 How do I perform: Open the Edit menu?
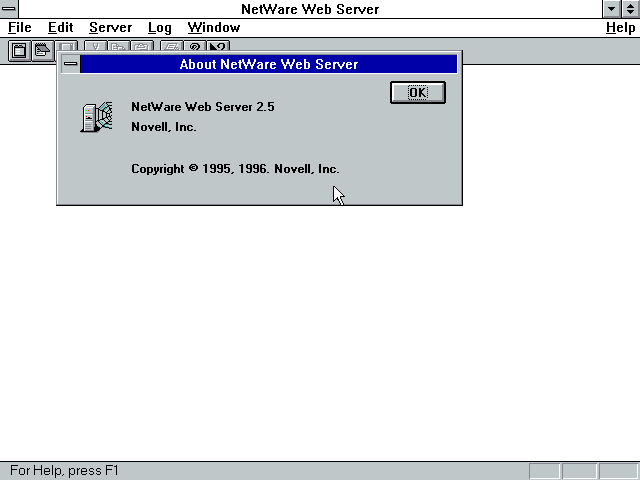(60, 28)
